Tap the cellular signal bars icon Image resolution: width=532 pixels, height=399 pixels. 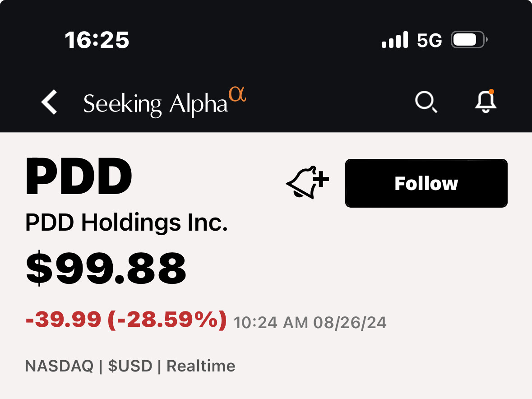click(x=394, y=40)
